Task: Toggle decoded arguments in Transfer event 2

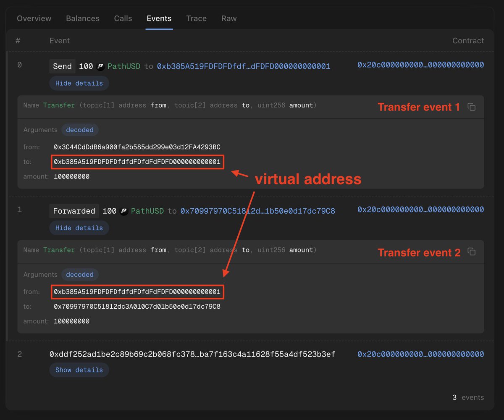Action: 80,275
